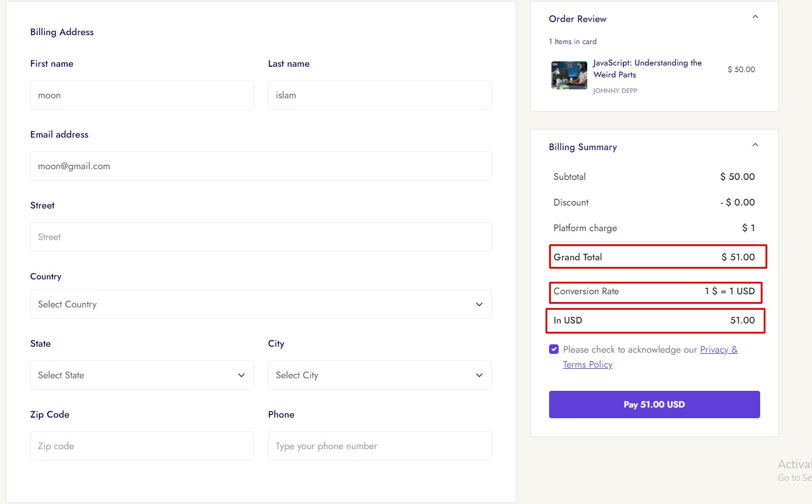Focus the First name input field
Screen dimensions: 812x504
click(142, 95)
